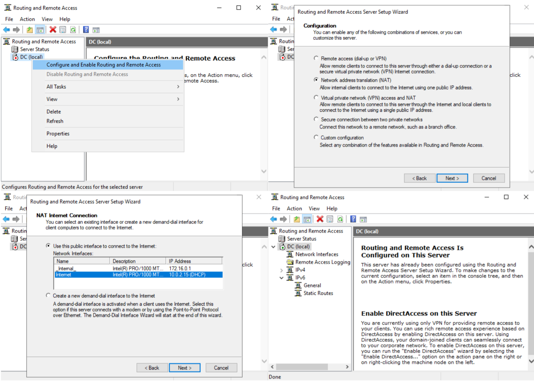Click the IPv4 node icon

coord(290,270)
